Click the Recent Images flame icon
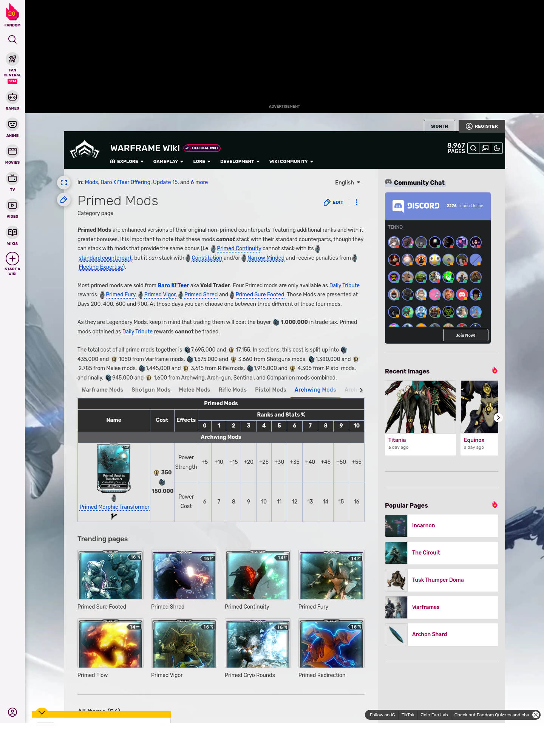The image size is (544, 756). (495, 370)
